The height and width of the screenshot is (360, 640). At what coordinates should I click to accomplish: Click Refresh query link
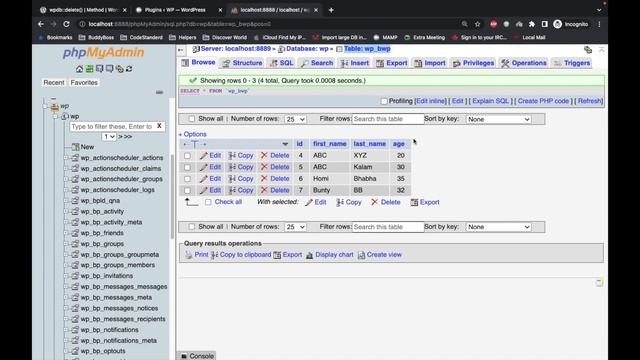(590, 101)
